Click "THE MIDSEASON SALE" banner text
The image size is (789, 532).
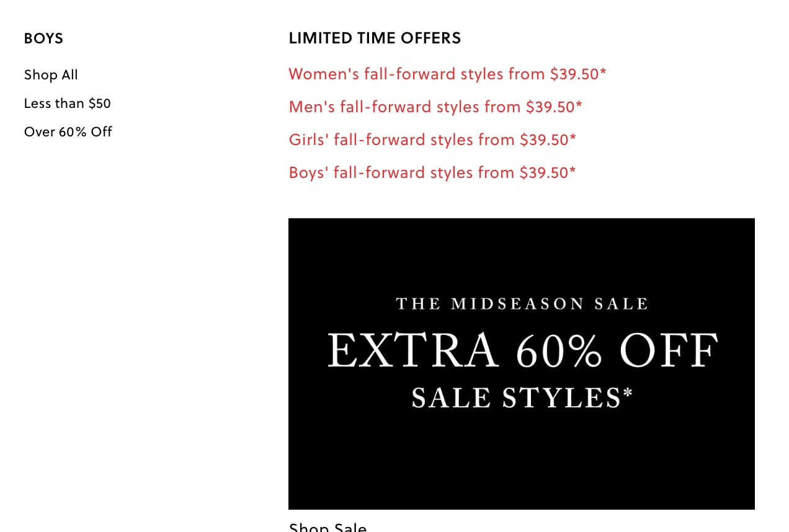[x=522, y=304]
